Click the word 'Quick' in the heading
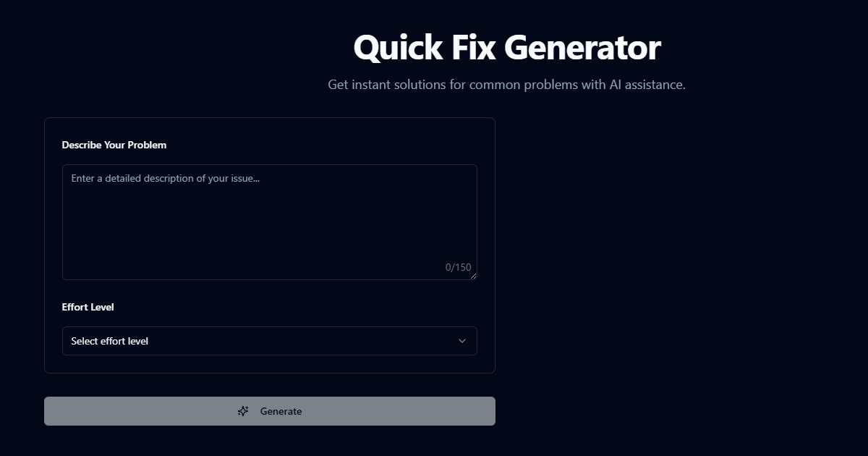The height and width of the screenshot is (456, 868). [x=397, y=48]
